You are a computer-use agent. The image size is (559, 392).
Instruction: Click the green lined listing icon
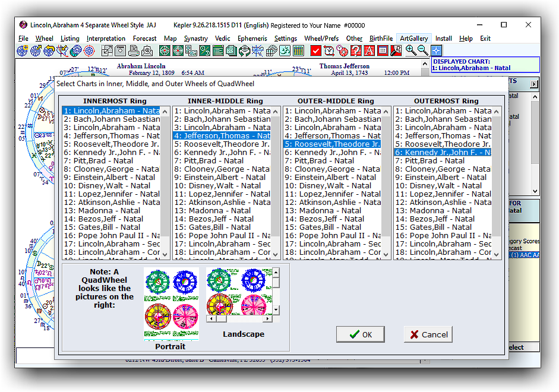click(218, 51)
